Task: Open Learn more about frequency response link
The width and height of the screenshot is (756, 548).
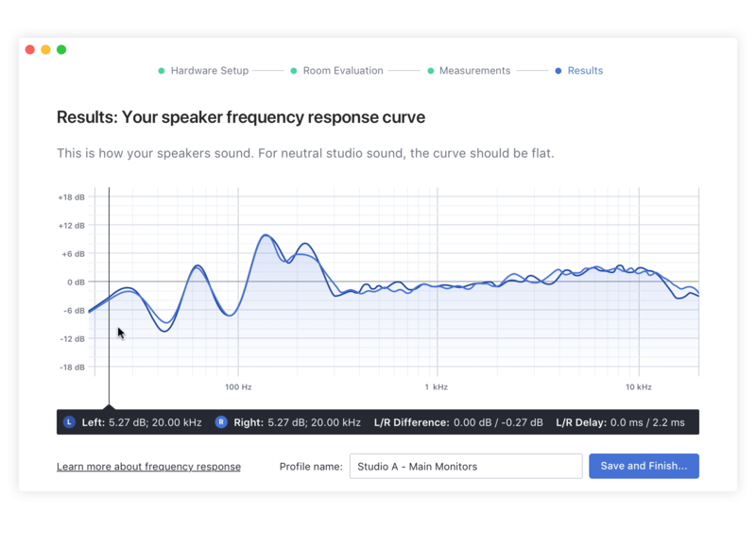Action: click(148, 467)
